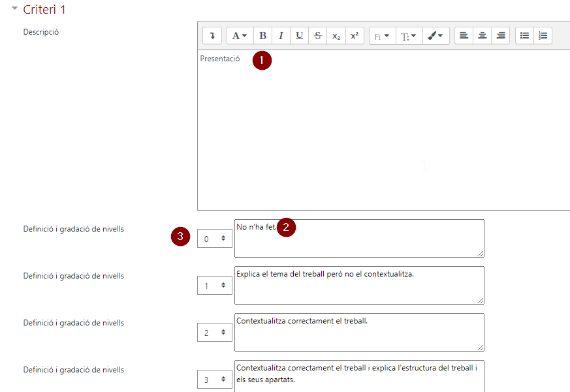
Task: Apply bold formatting
Action: tap(263, 36)
